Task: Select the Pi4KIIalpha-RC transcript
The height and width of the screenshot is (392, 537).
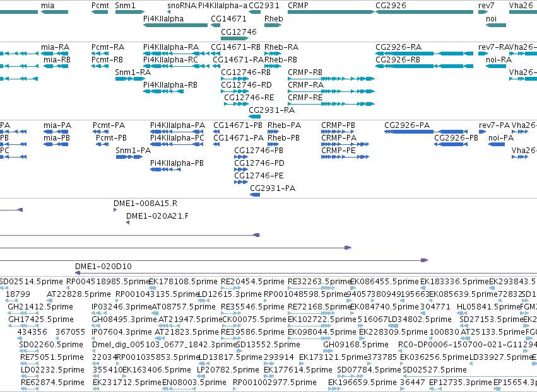Action: [x=176, y=66]
